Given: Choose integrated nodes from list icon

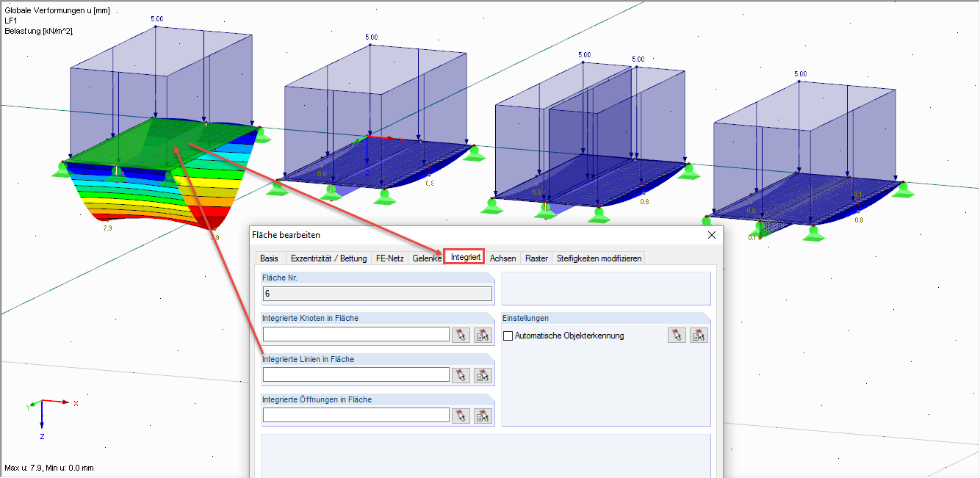Looking at the screenshot, I should [x=483, y=335].
